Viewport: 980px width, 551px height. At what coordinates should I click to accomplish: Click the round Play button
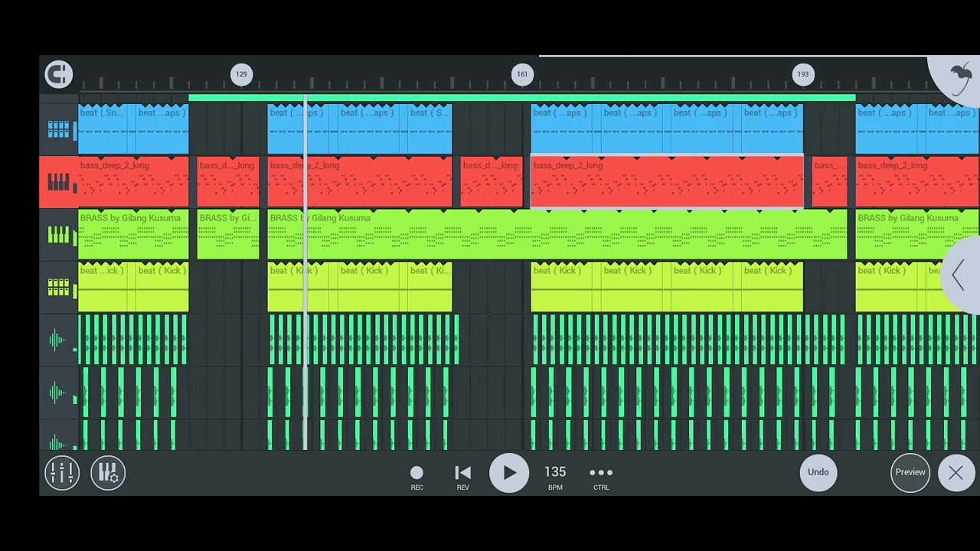pyautogui.click(x=509, y=473)
